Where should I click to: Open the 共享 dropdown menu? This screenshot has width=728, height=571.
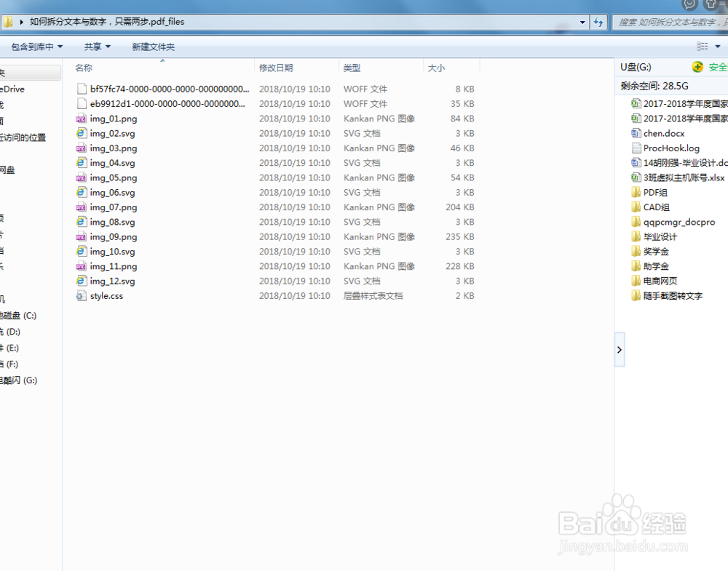click(98, 47)
